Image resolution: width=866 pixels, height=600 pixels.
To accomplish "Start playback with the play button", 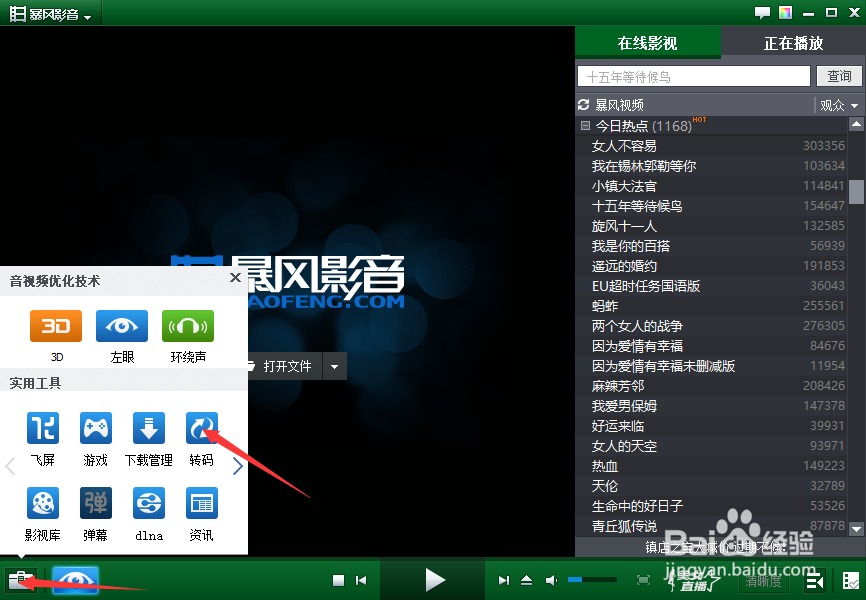I will point(435,580).
